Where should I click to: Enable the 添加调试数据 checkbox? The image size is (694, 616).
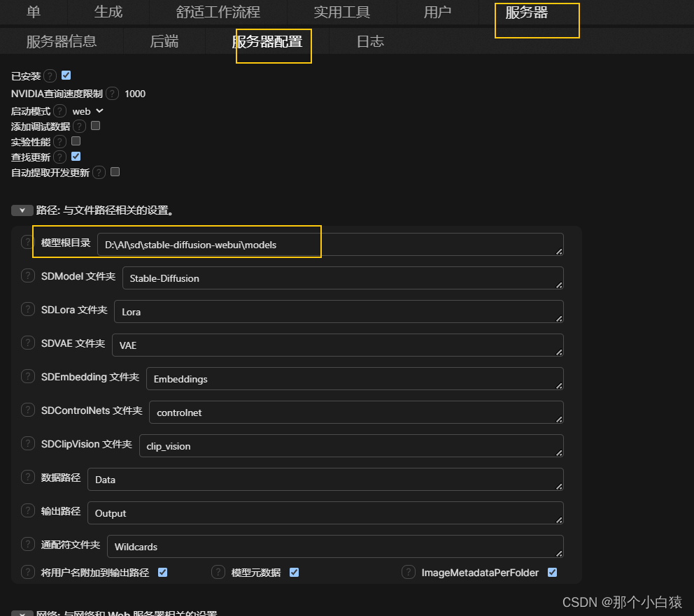click(x=96, y=126)
